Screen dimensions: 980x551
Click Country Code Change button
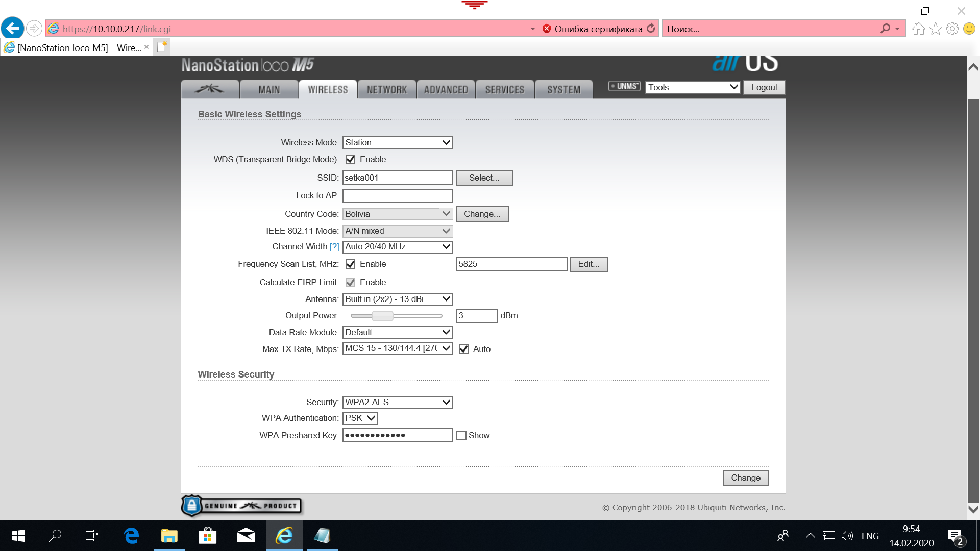tap(482, 214)
